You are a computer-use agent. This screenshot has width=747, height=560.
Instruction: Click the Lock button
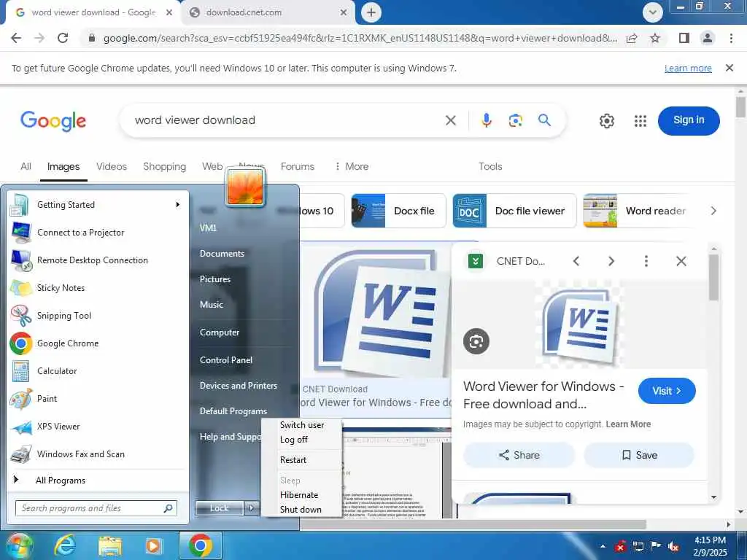(219, 508)
